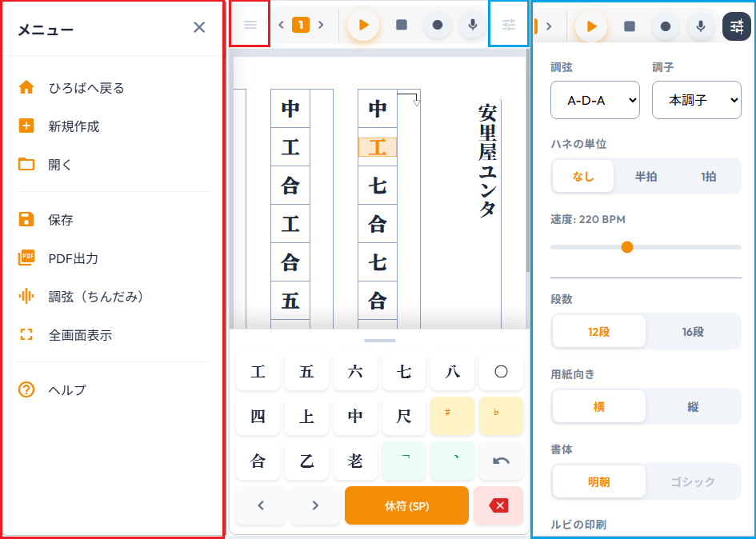
Task: Click the keypad drag handle bar
Action: (380, 341)
